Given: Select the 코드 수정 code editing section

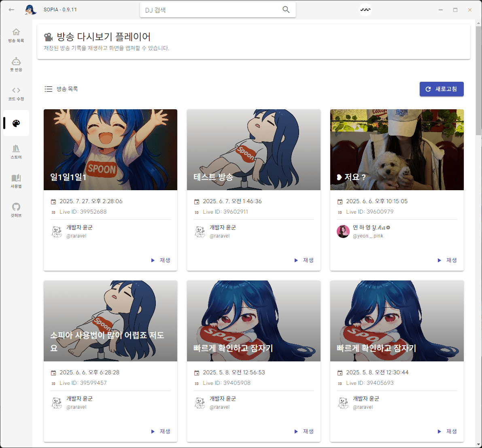Looking at the screenshot, I should [x=16, y=93].
